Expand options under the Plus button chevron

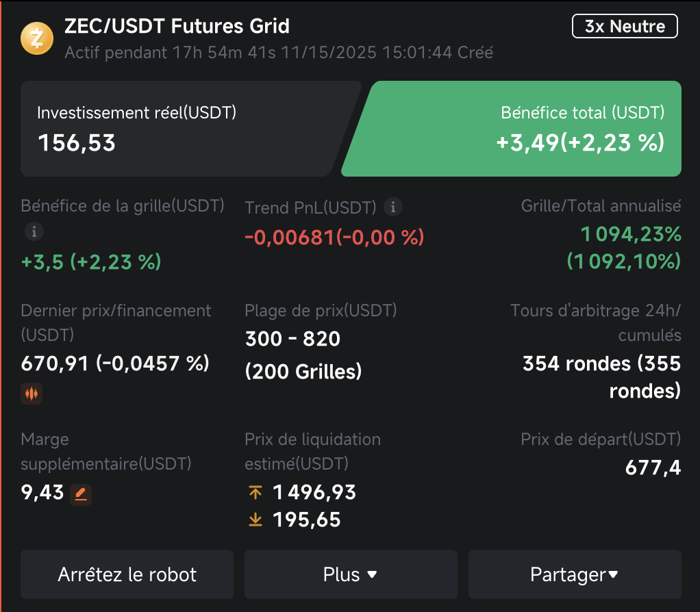coord(372,575)
